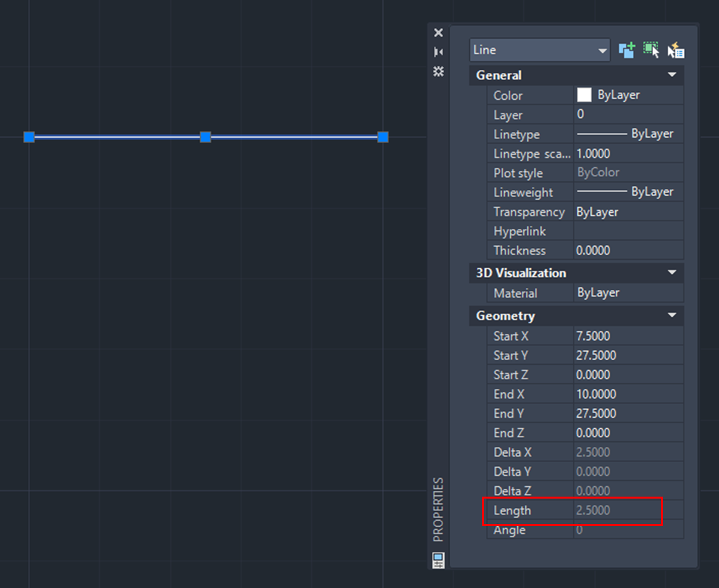719x588 pixels.
Task: Select the Transparency property label
Action: 528,212
